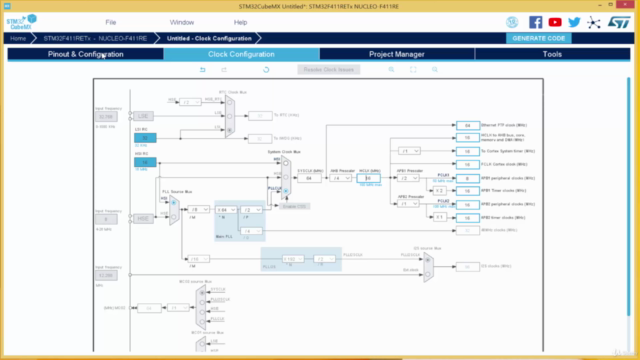Click STM32F411RETx - NUCLEO-F411RE breadcrumb
The image size is (640, 360).
(x=95, y=38)
